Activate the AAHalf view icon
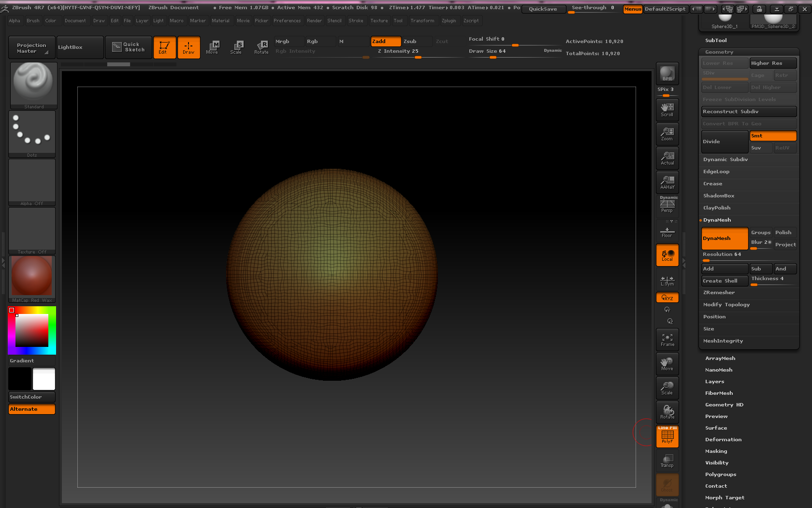Viewport: 812px width, 508px height. (x=667, y=182)
